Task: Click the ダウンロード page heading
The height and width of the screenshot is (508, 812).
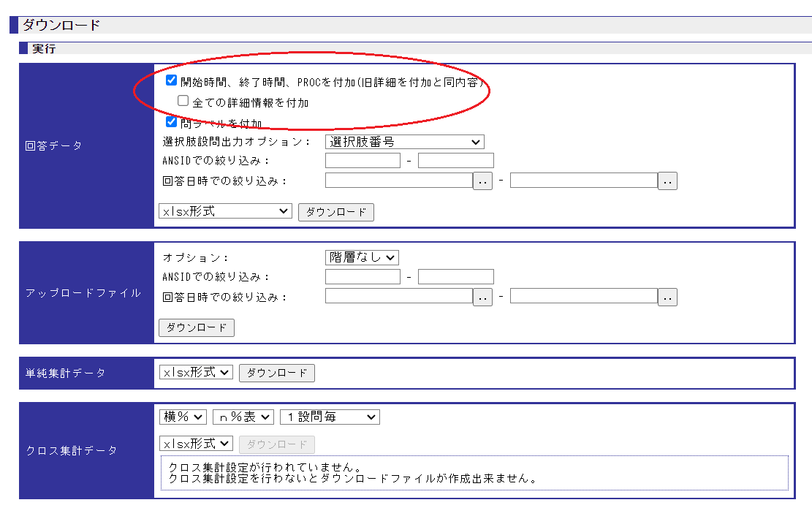Action: click(x=61, y=25)
